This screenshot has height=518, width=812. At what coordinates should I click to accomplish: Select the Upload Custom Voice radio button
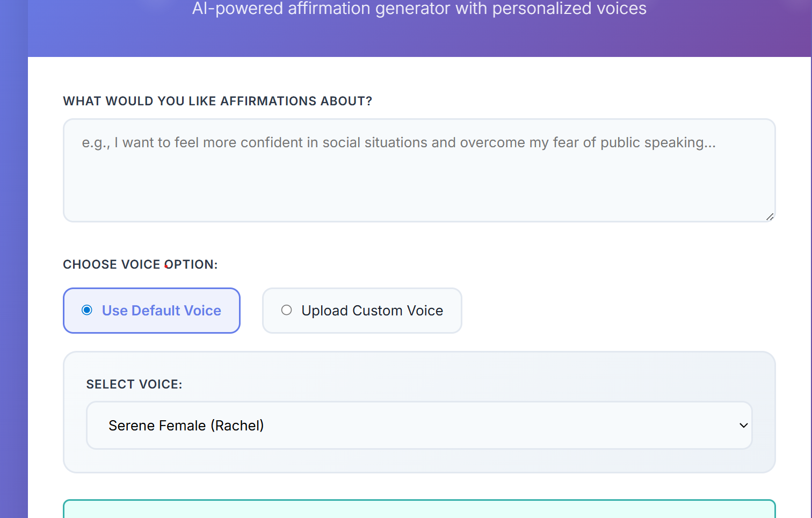click(287, 310)
